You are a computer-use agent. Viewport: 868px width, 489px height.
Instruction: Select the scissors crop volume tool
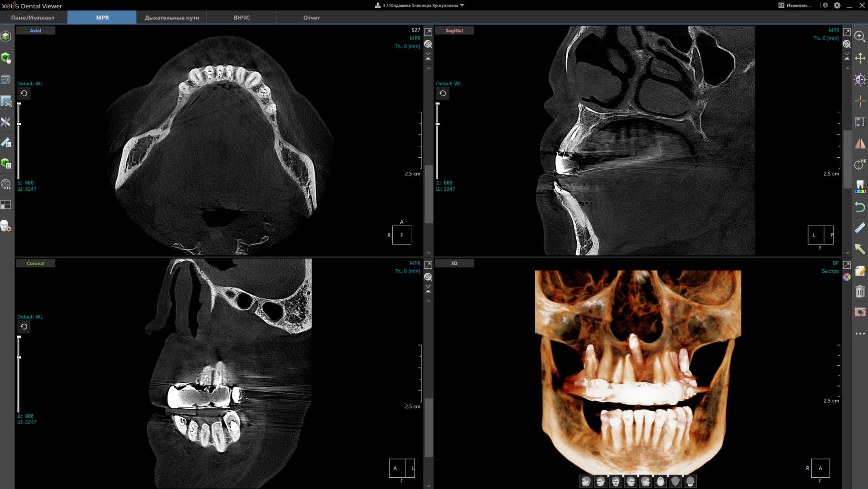click(6, 101)
